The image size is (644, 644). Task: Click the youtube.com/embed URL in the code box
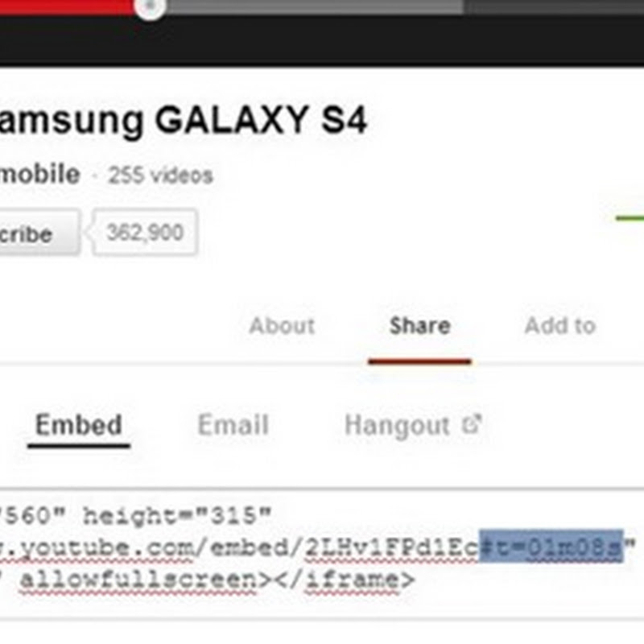coord(239,547)
